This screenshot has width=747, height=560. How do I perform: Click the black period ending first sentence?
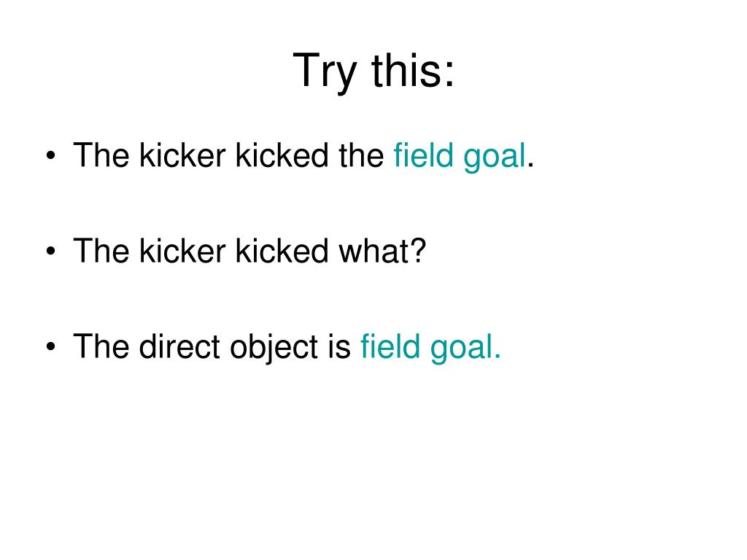click(531, 166)
